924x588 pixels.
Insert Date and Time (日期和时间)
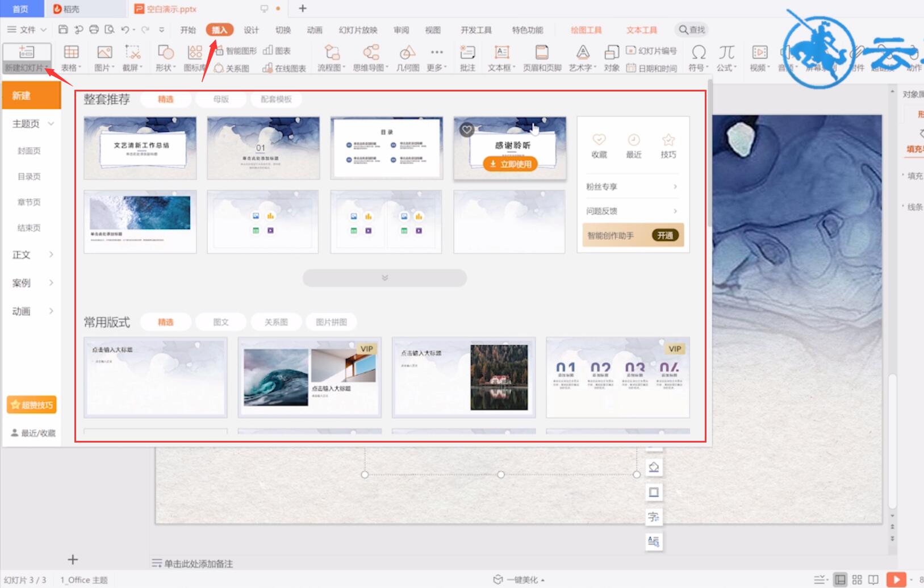coord(651,68)
